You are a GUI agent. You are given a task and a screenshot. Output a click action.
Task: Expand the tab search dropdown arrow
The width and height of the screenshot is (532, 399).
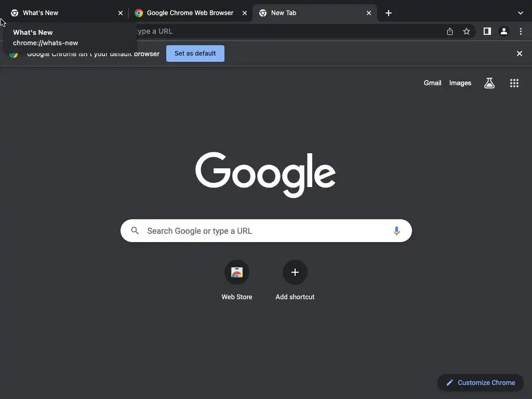click(521, 13)
